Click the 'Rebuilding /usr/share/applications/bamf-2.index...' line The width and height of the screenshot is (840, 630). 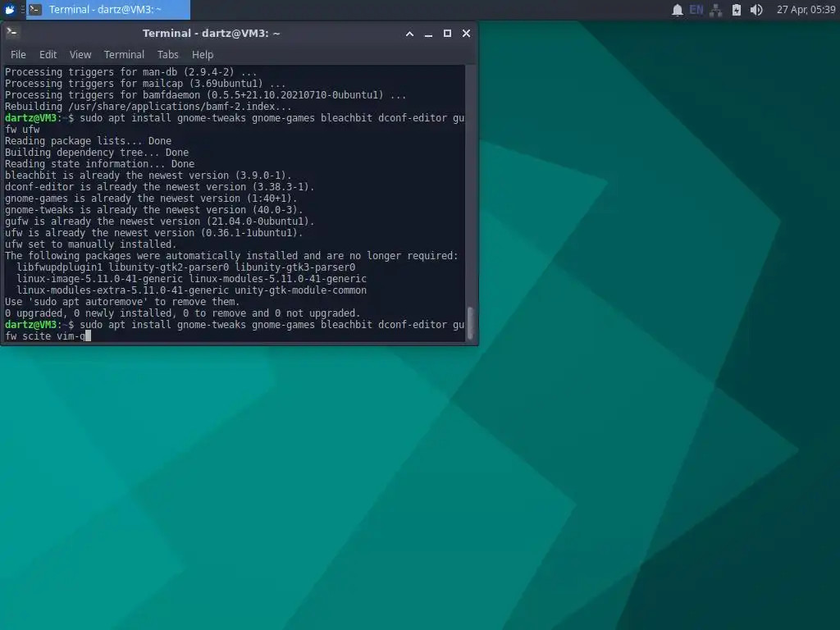click(x=148, y=107)
